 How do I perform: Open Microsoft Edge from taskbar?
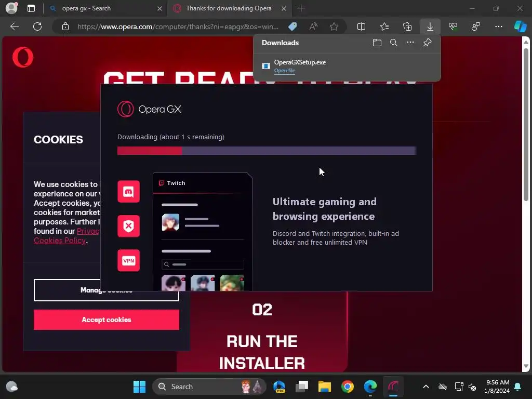point(370,387)
